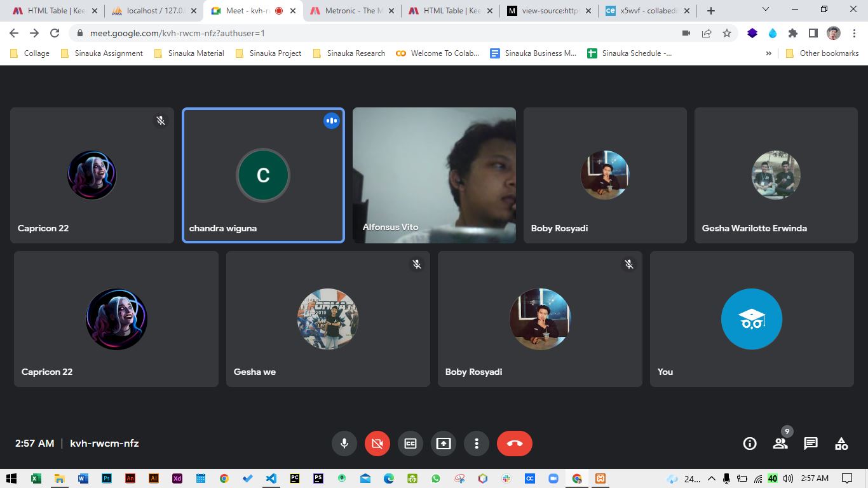Viewport: 868px width, 488px height.
Task: Open more options three-dot menu
Action: click(477, 444)
